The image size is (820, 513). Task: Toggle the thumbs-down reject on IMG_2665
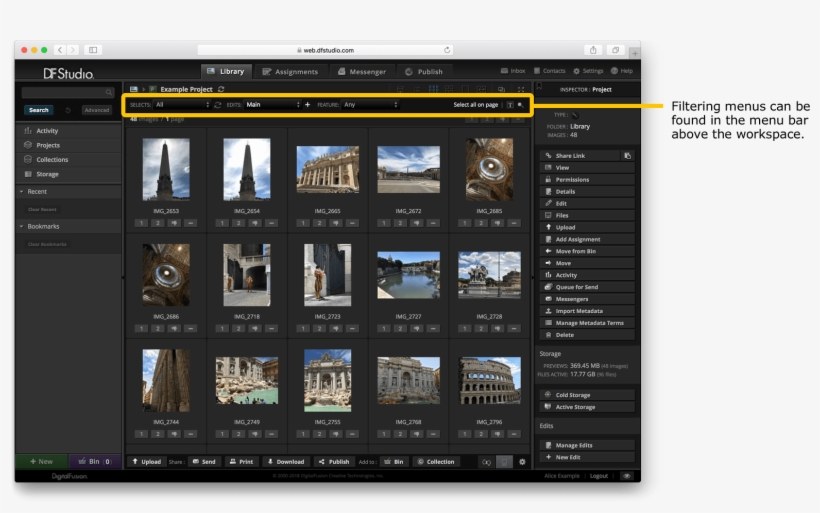336,223
